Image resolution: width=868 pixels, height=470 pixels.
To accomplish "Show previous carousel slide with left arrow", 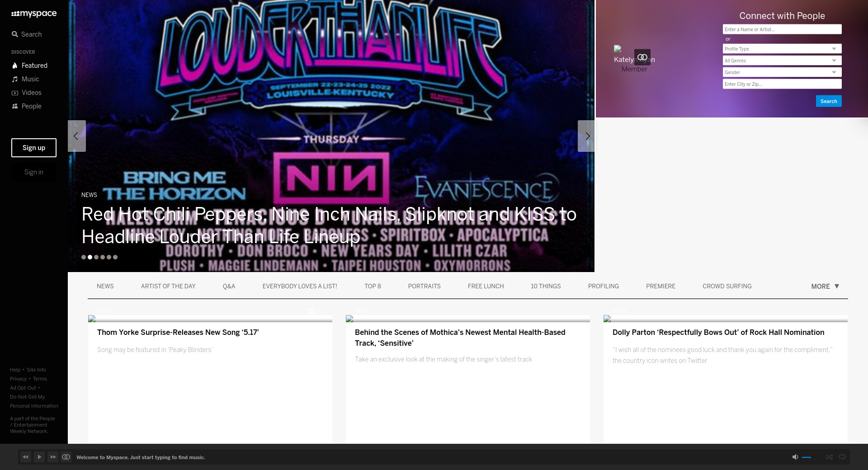I will (x=76, y=136).
